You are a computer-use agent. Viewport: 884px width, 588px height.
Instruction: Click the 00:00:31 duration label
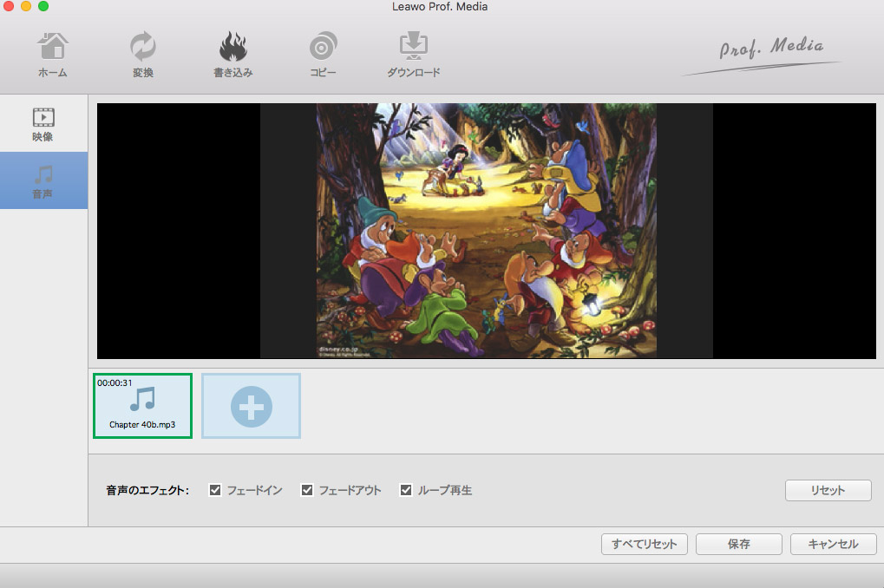[115, 382]
